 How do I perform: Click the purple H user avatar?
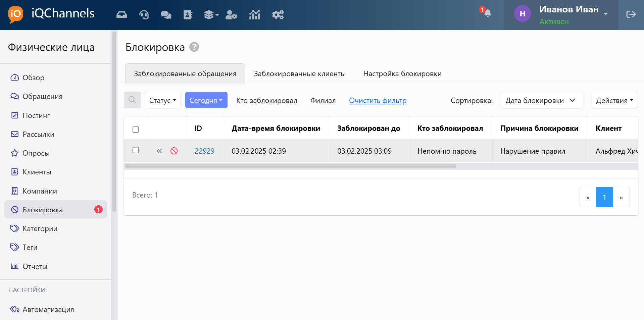coord(522,14)
